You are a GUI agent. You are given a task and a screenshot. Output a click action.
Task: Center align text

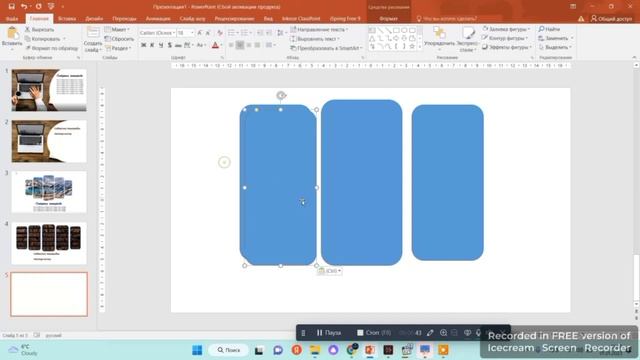[x=240, y=45]
